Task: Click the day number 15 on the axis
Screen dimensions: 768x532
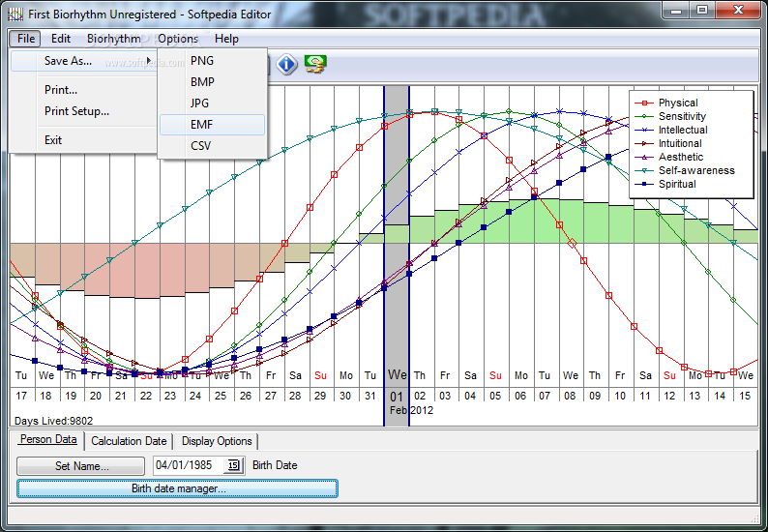Action: tap(745, 396)
